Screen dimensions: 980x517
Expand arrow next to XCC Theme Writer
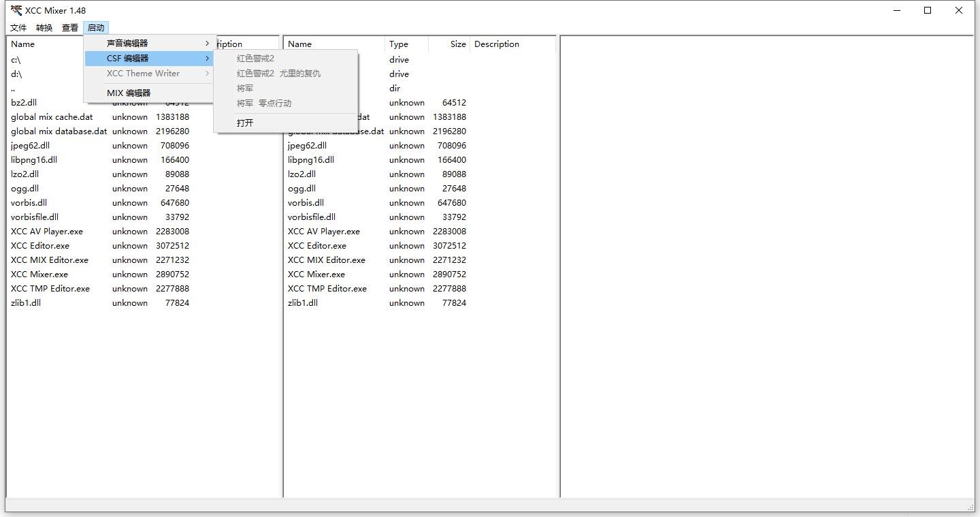point(208,73)
